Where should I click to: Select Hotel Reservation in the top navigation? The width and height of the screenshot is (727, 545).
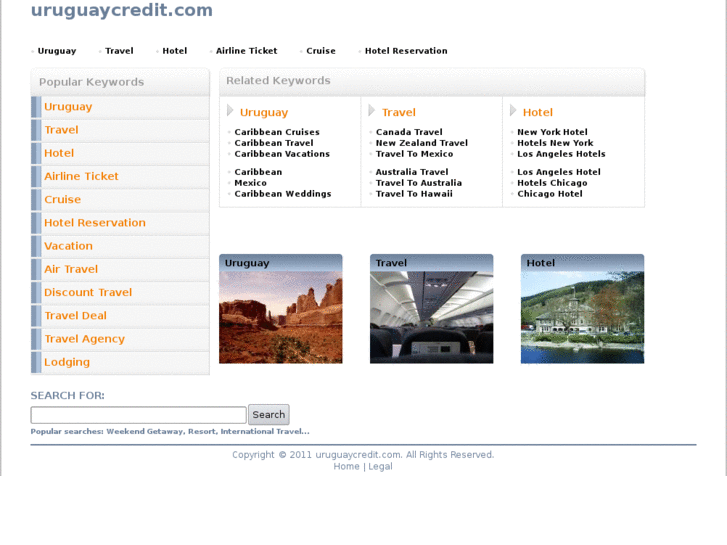click(x=406, y=51)
